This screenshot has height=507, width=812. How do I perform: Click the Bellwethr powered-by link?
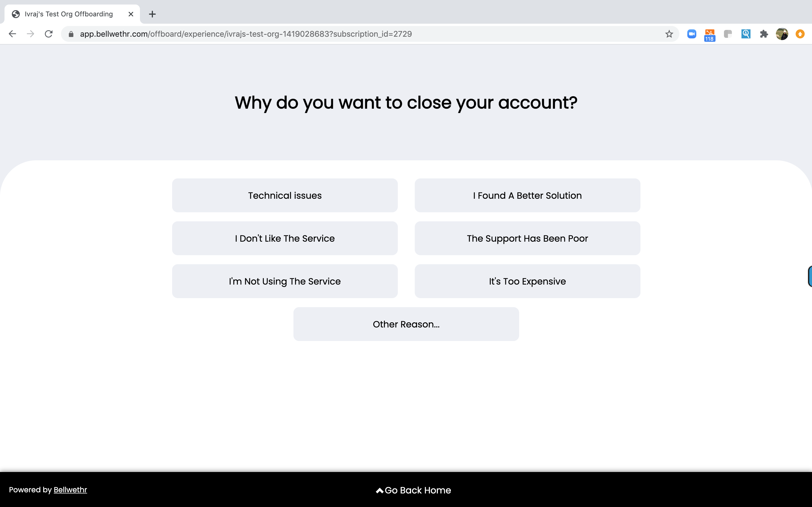pyautogui.click(x=69, y=490)
